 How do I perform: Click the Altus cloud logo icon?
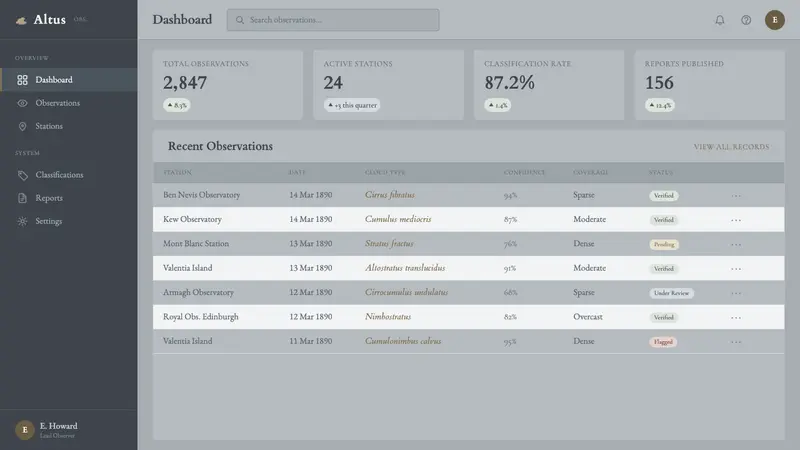(x=21, y=20)
